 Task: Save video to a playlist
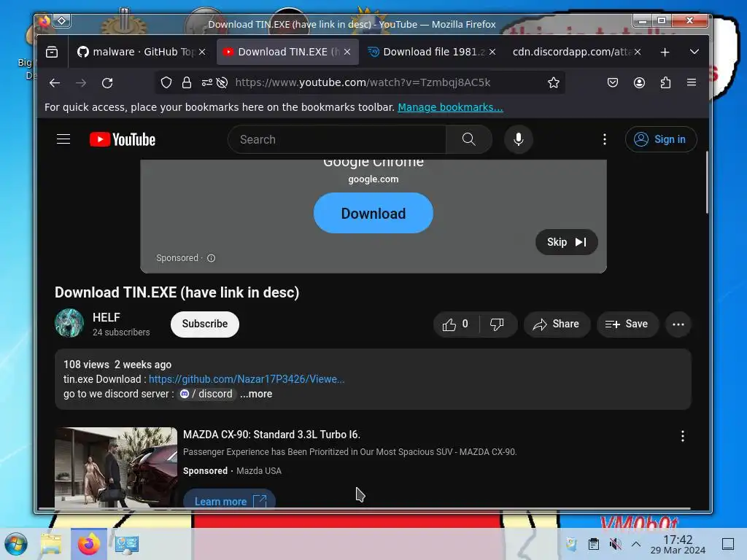pos(627,324)
